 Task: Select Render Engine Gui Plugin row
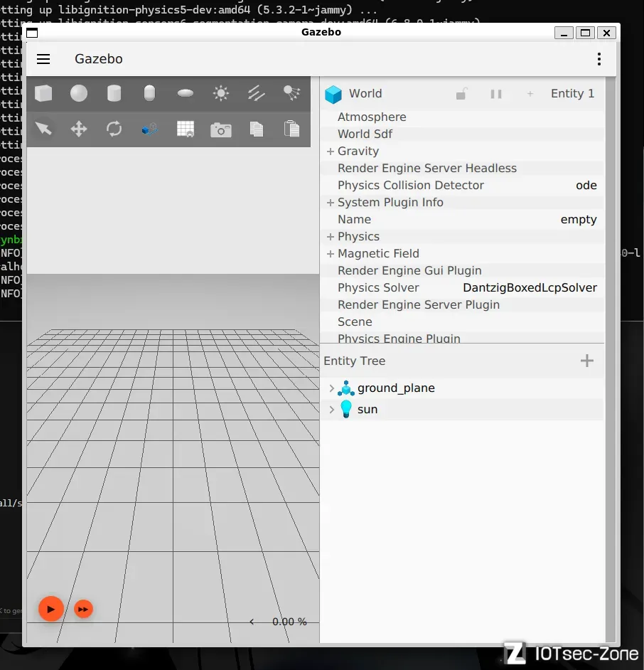463,271
